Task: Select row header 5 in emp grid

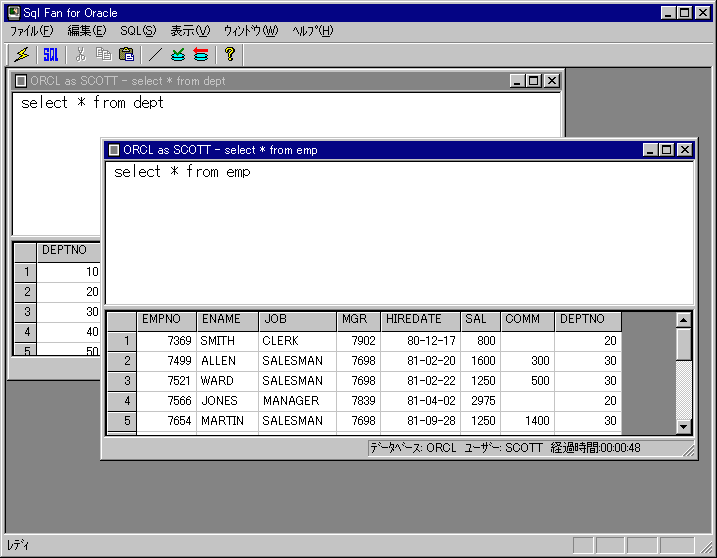Action: click(122, 420)
